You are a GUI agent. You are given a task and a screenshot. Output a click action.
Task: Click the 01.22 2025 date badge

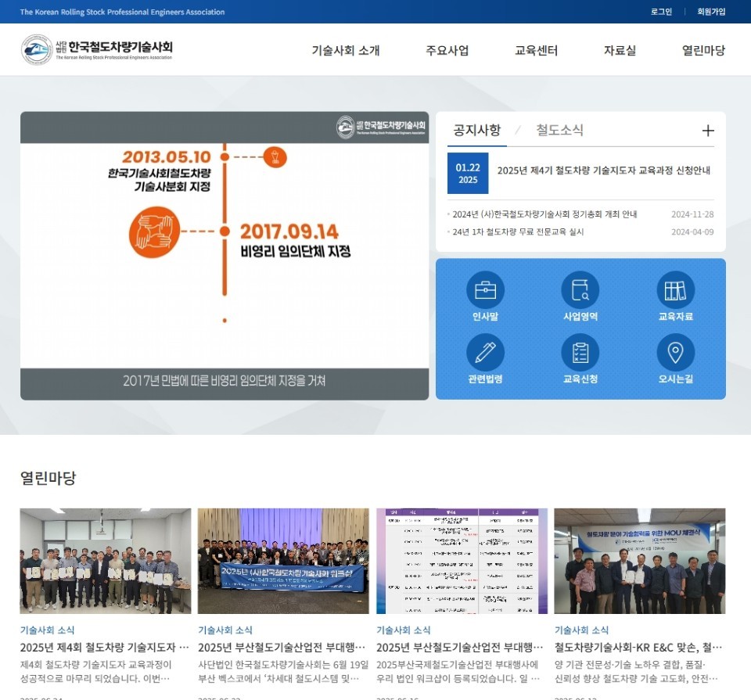(468, 174)
